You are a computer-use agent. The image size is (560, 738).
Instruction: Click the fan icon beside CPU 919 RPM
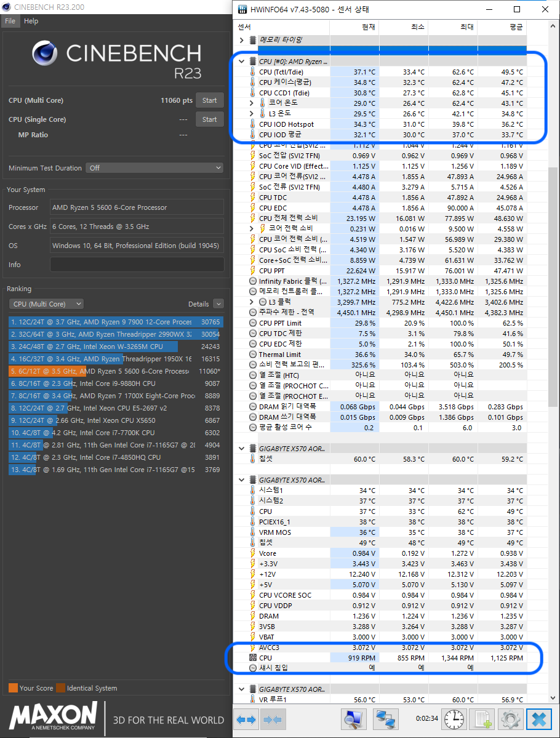click(x=253, y=658)
